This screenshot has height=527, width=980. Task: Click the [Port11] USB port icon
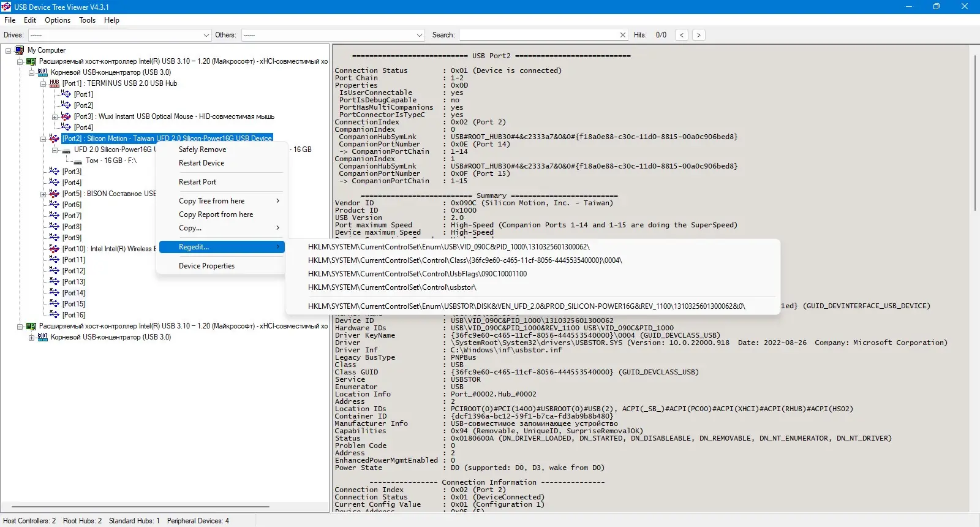click(54, 260)
